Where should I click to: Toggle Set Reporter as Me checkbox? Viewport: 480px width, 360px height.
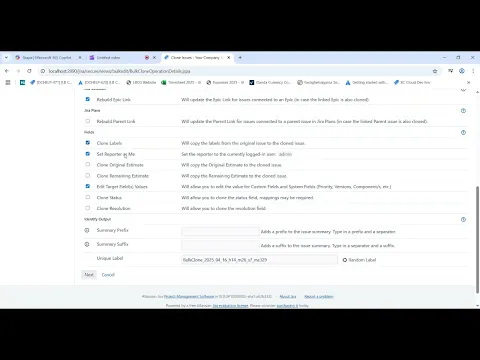(88, 154)
